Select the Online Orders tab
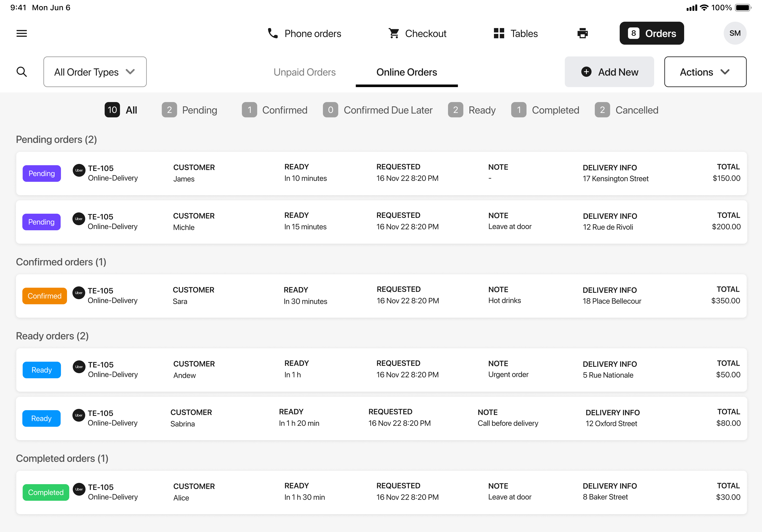762x532 pixels. [x=407, y=72]
